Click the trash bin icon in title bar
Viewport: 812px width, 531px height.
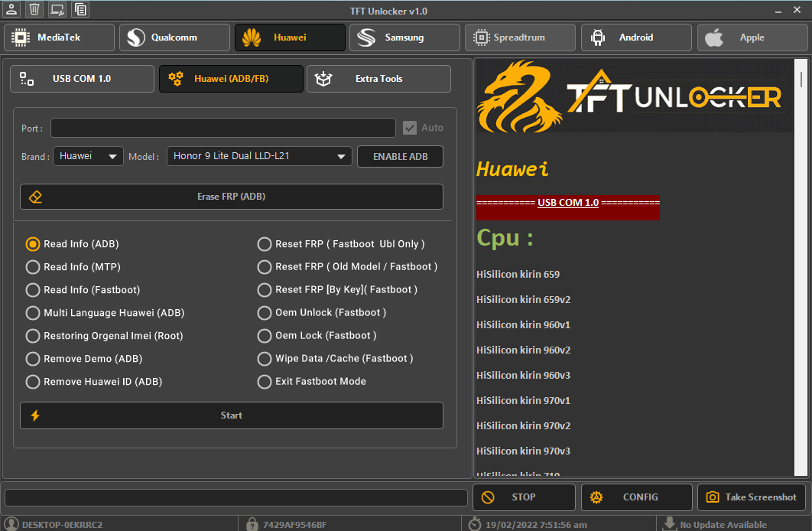tap(34, 9)
